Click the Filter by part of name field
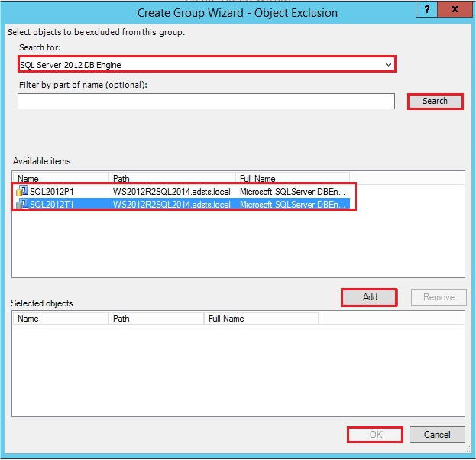This screenshot has height=460, width=476. pos(206,102)
